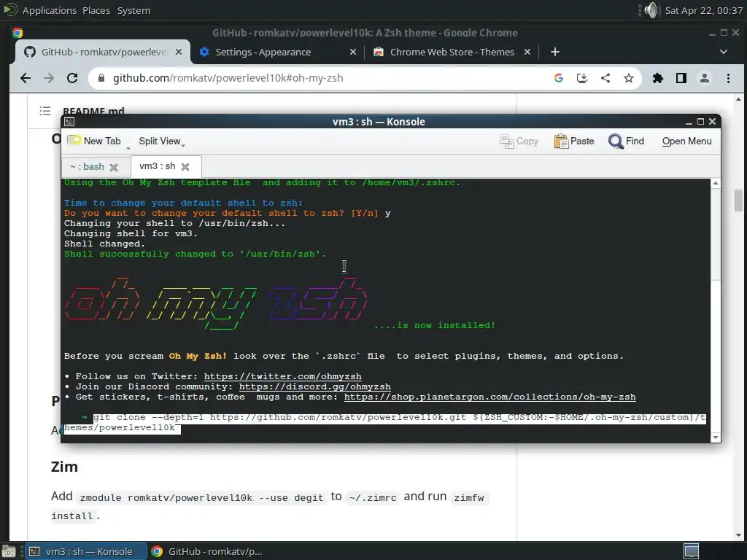Image resolution: width=747 pixels, height=560 pixels.
Task: Open the planetargon shop link
Action: tap(489, 397)
